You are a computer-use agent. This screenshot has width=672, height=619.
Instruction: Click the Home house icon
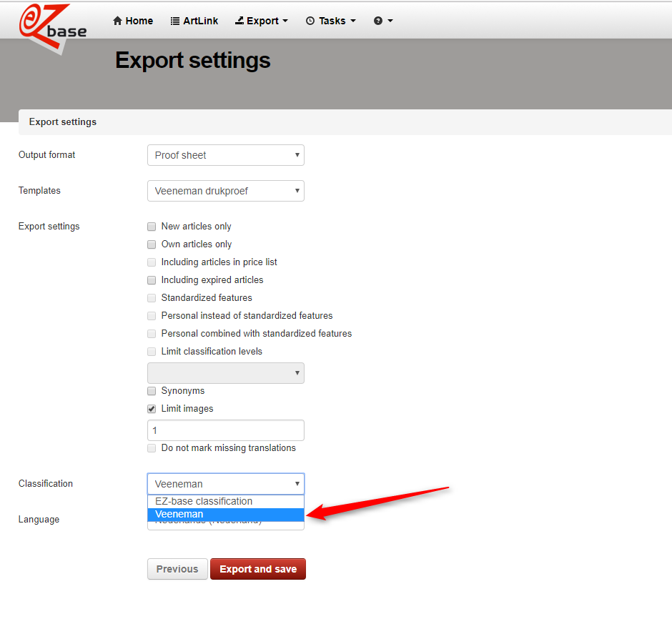117,21
